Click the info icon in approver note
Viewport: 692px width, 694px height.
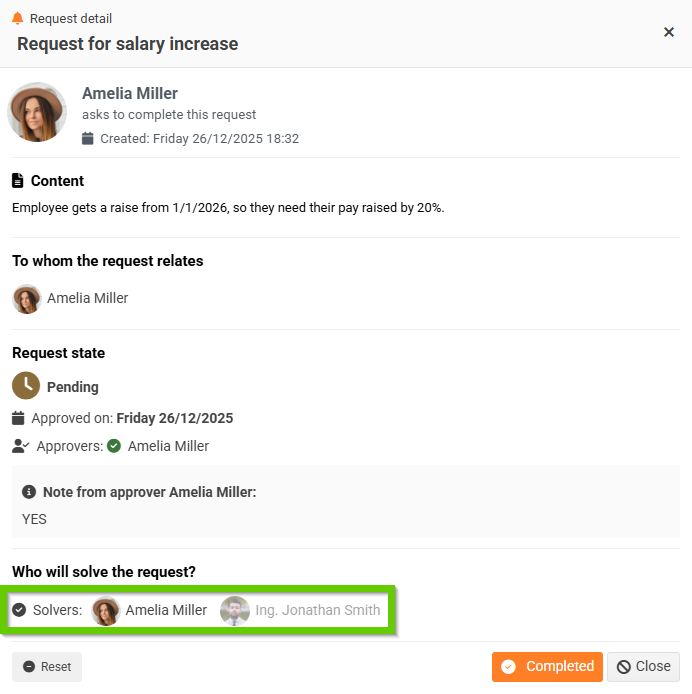29,492
